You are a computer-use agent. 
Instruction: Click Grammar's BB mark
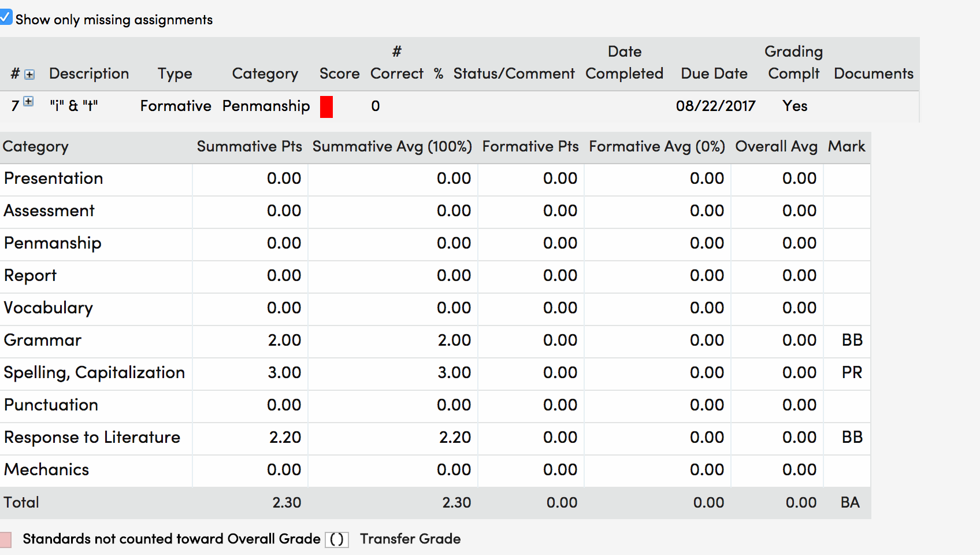(x=852, y=340)
